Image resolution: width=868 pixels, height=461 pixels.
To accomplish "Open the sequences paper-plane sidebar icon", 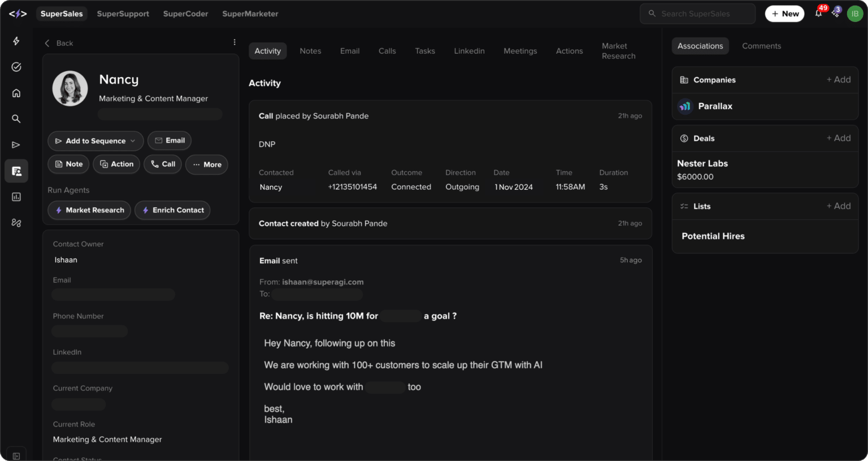I will coord(16,145).
